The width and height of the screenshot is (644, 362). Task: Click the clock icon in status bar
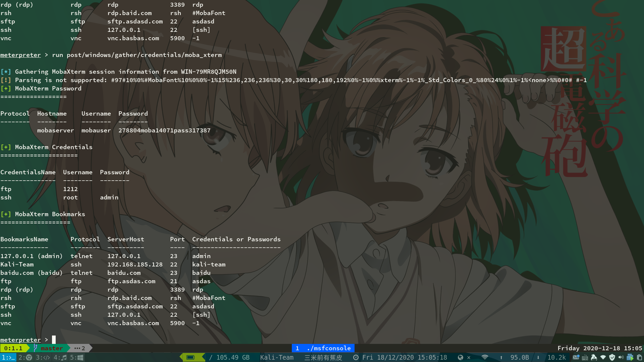pyautogui.click(x=356, y=358)
